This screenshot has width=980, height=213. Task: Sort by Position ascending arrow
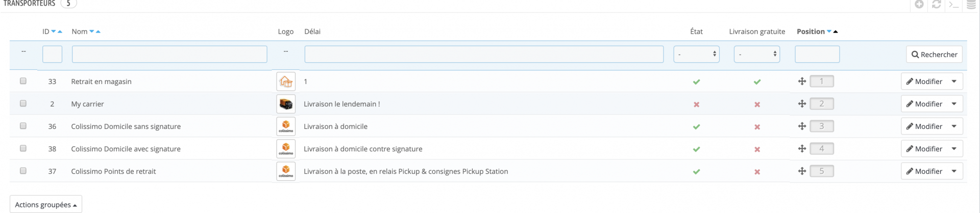(x=836, y=32)
